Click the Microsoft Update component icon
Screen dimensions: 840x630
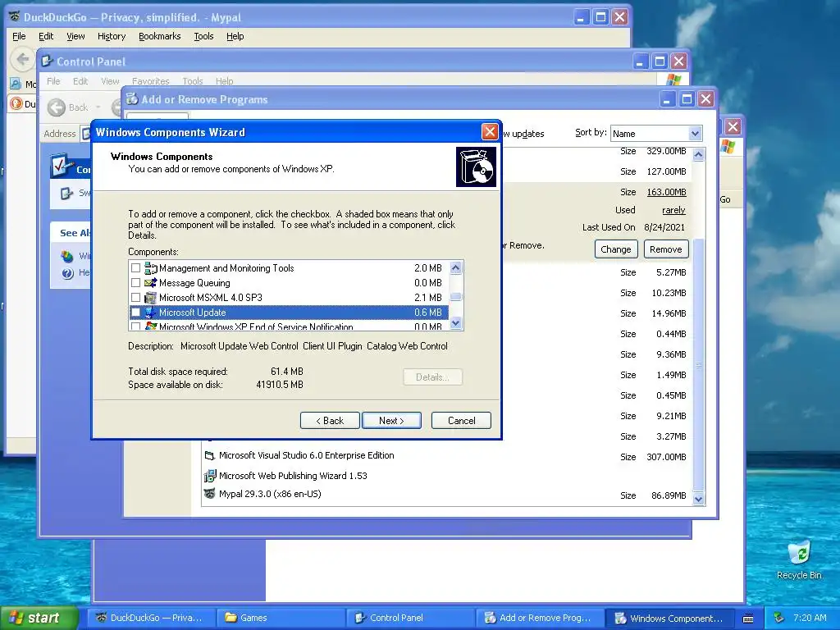(x=151, y=313)
